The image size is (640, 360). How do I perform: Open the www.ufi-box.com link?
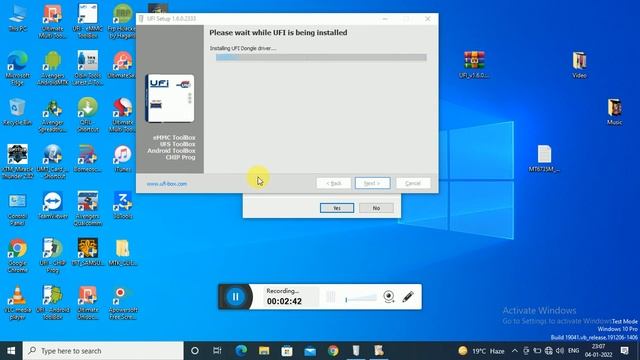pyautogui.click(x=167, y=184)
